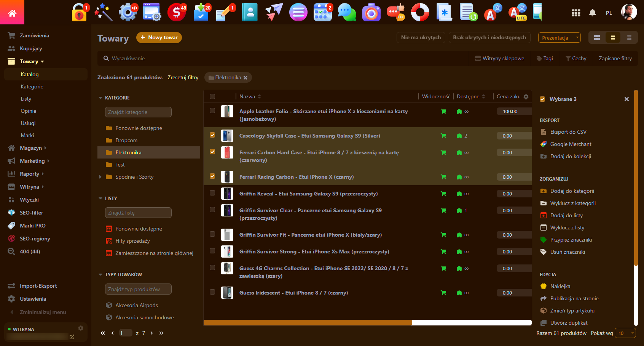
Task: Select the Griffin Reveal product checkbox
Action: (212, 193)
